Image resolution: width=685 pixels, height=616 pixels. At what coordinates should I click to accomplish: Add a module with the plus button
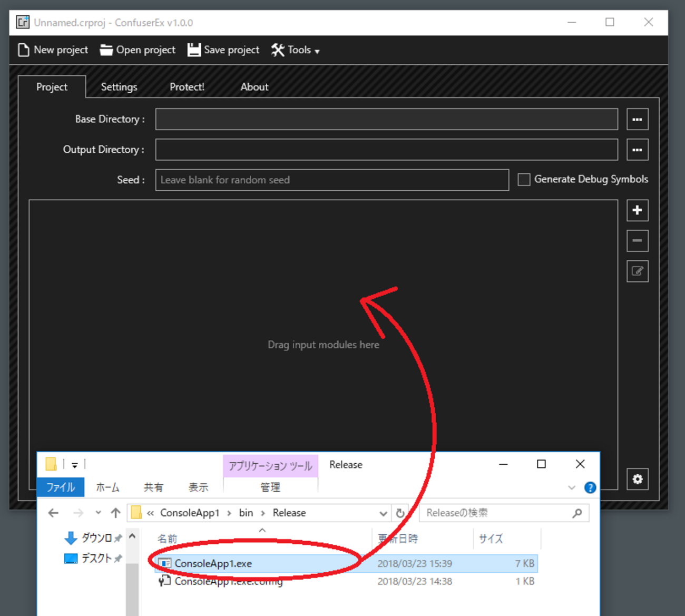(x=637, y=210)
